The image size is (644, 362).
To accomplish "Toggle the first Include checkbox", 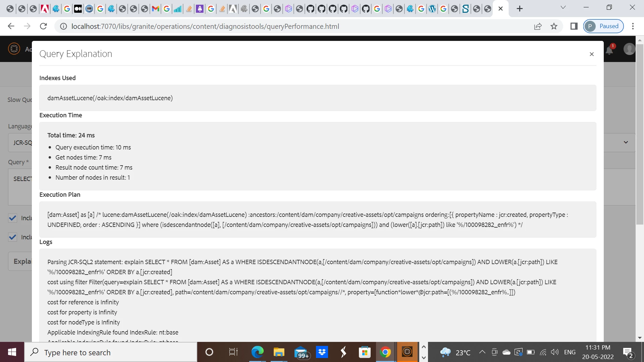I will click(x=13, y=218).
